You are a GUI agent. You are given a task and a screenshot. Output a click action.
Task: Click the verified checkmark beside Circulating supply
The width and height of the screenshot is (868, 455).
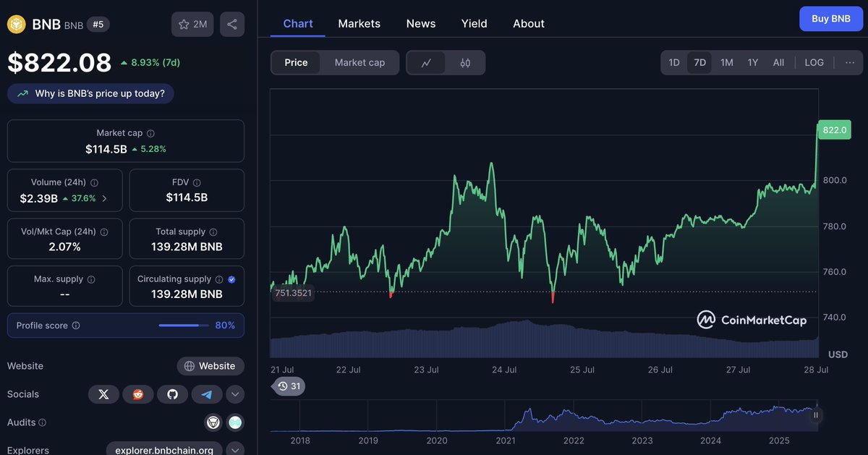point(231,279)
